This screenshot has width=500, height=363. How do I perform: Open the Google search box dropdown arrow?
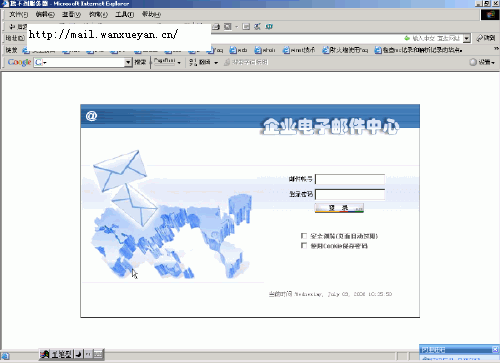click(128, 62)
